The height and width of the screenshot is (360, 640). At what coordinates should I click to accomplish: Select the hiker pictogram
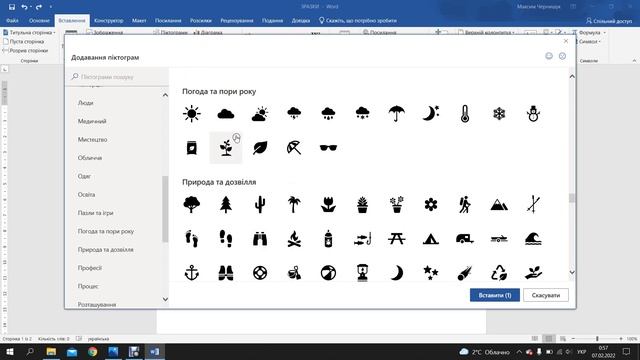[x=465, y=204]
